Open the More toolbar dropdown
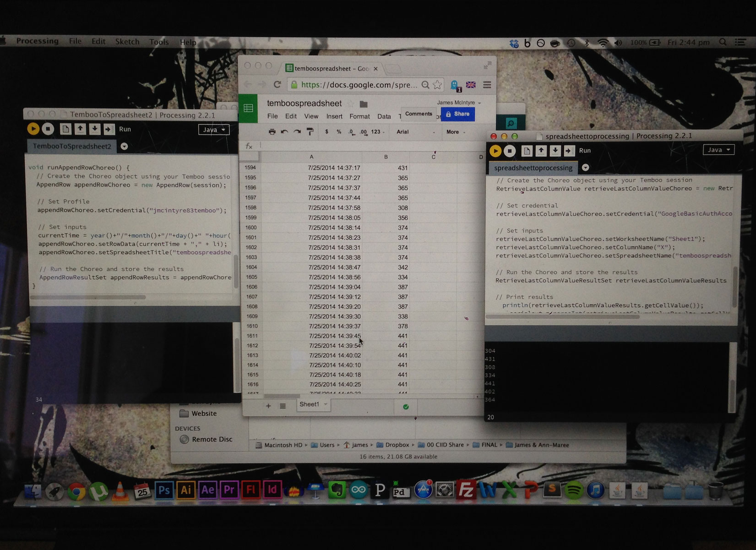This screenshot has width=756, height=550. pos(456,132)
